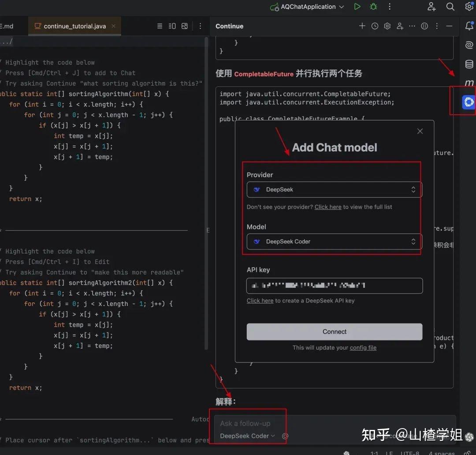Image resolution: width=476 pixels, height=455 pixels.
Task: Open notifications via the bell icon
Action: (x=469, y=26)
